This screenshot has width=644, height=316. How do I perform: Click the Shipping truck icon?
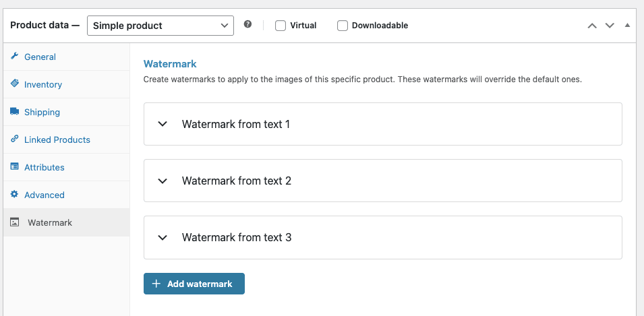click(15, 111)
